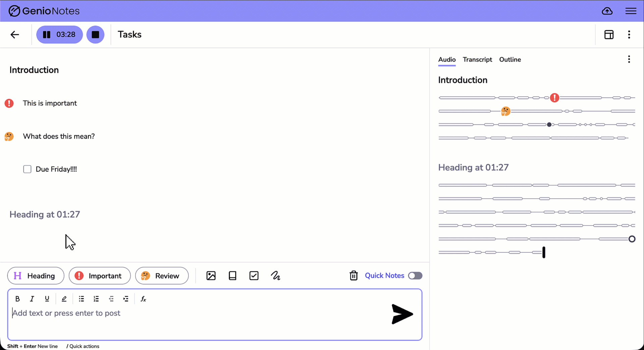Insert an image icon
This screenshot has height=350, width=644.
click(x=211, y=276)
